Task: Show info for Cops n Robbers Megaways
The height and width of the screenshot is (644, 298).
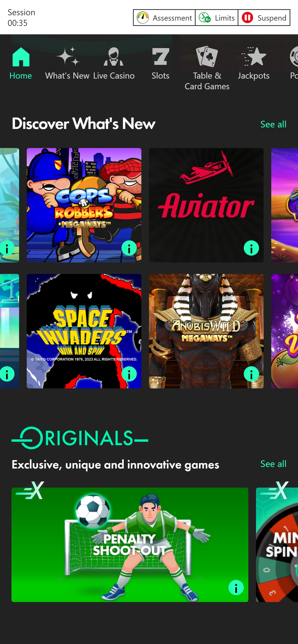Action: pyautogui.click(x=129, y=248)
